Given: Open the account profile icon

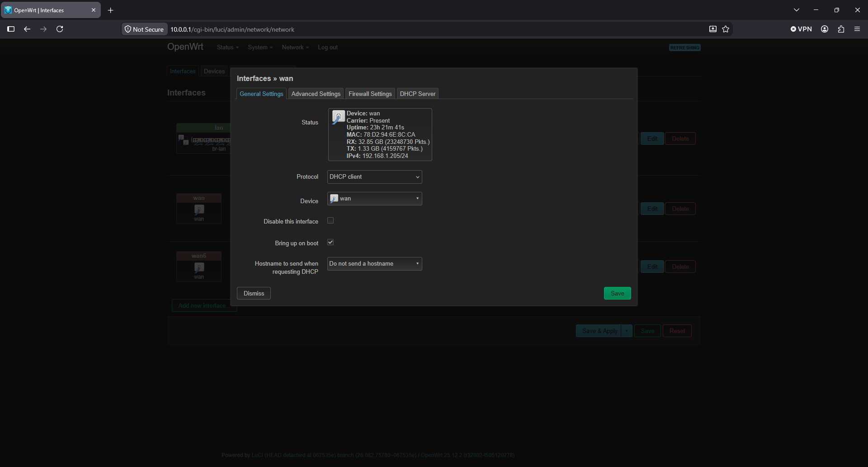Looking at the screenshot, I should tap(825, 29).
